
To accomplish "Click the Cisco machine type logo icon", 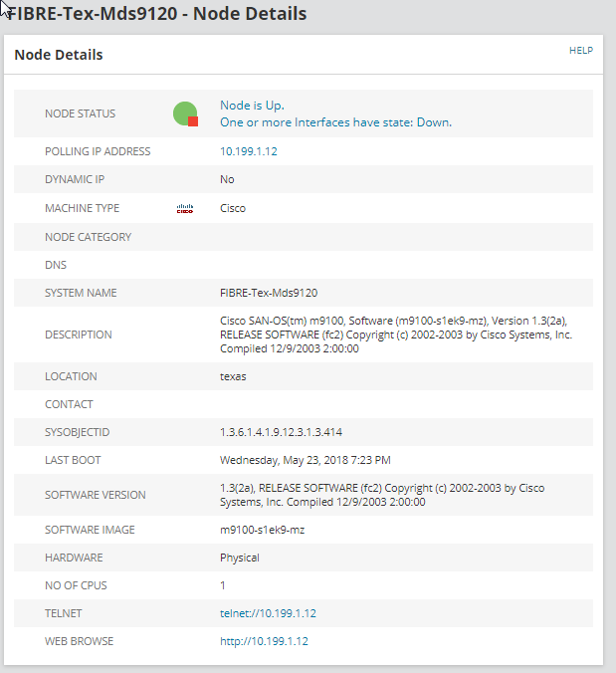I will tap(185, 209).
